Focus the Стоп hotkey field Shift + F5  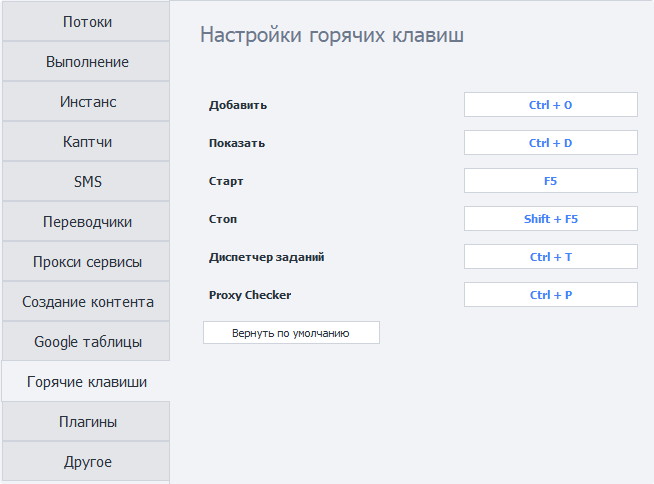click(x=550, y=219)
